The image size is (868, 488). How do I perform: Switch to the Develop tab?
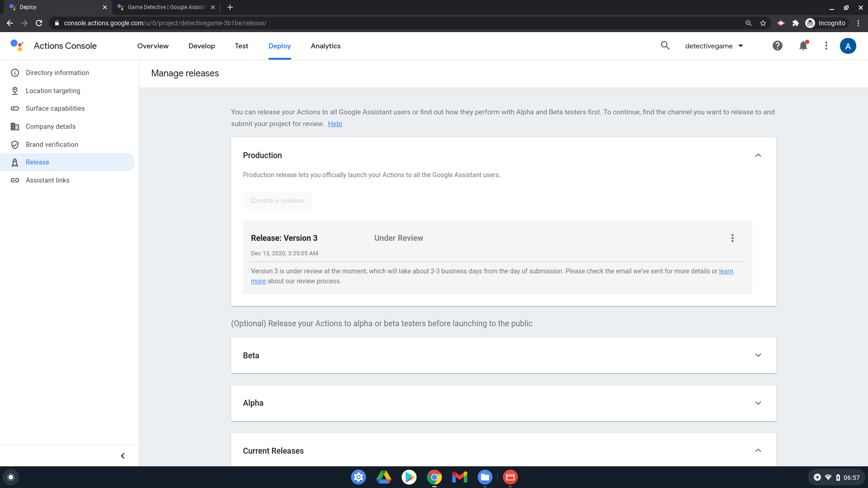tap(202, 46)
